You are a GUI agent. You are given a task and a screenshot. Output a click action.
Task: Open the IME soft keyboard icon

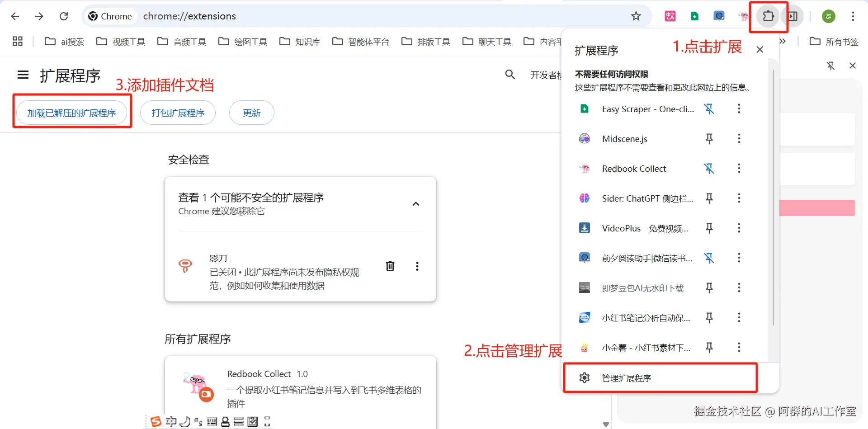click(x=212, y=422)
